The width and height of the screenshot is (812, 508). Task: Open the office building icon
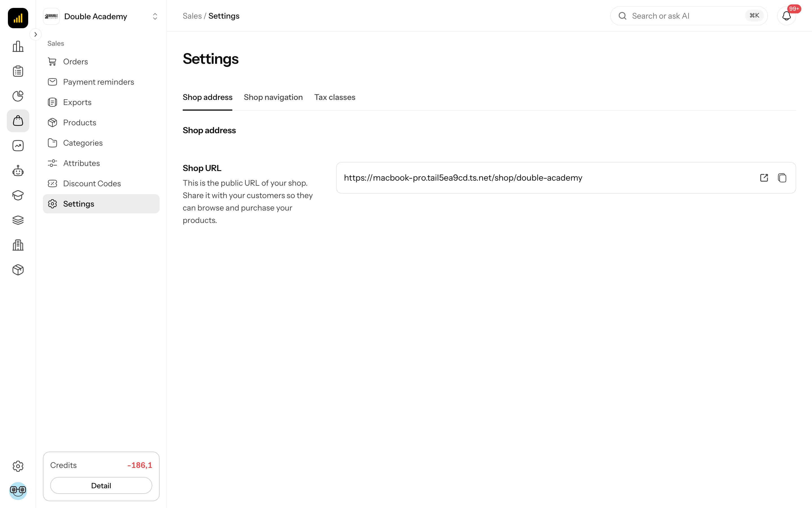click(18, 245)
